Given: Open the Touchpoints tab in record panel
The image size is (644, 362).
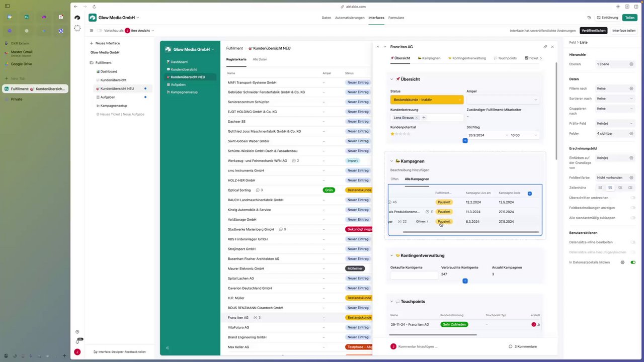Looking at the screenshot, I should tap(505, 58).
